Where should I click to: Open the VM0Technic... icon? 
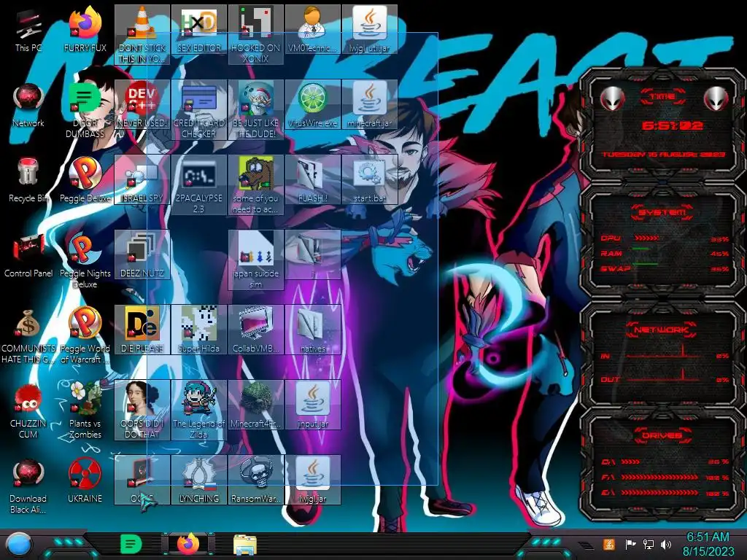312,29
